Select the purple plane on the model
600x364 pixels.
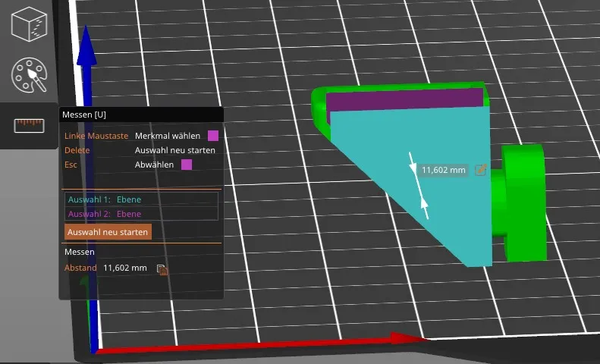coord(404,100)
